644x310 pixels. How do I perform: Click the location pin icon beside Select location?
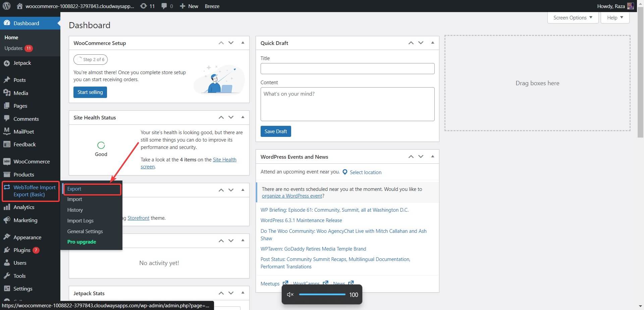point(345,172)
